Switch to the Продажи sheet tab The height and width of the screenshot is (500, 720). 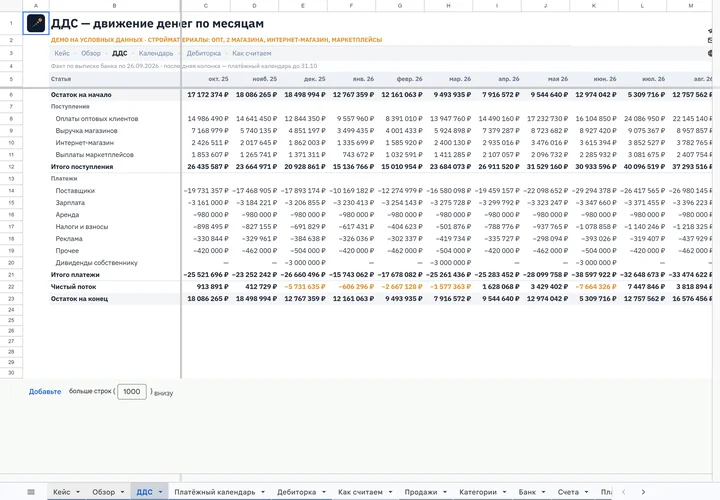coord(421,492)
